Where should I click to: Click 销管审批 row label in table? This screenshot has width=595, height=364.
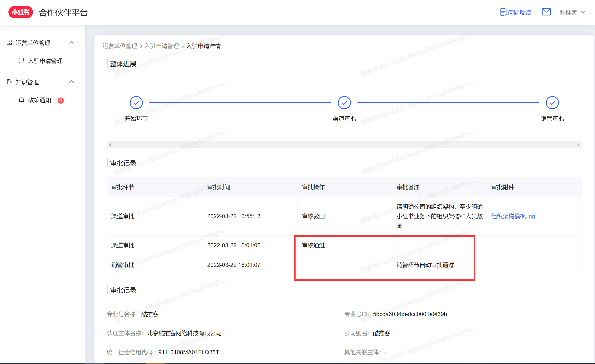tap(123, 265)
